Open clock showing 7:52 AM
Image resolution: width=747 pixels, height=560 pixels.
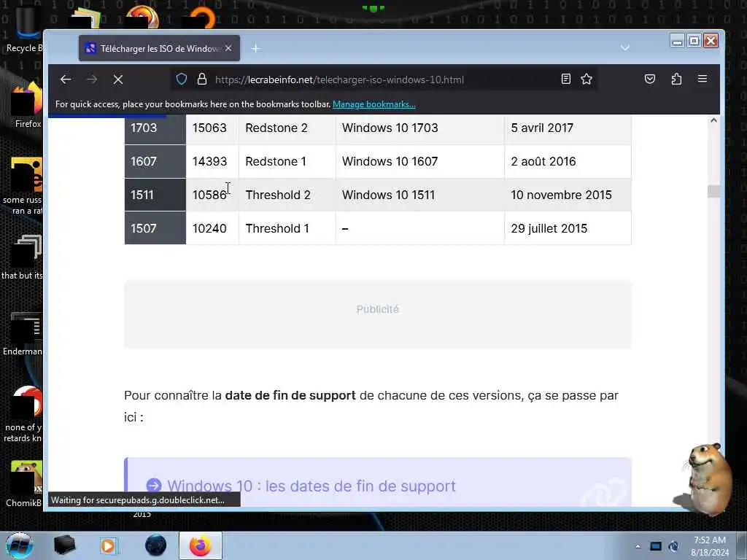click(710, 546)
